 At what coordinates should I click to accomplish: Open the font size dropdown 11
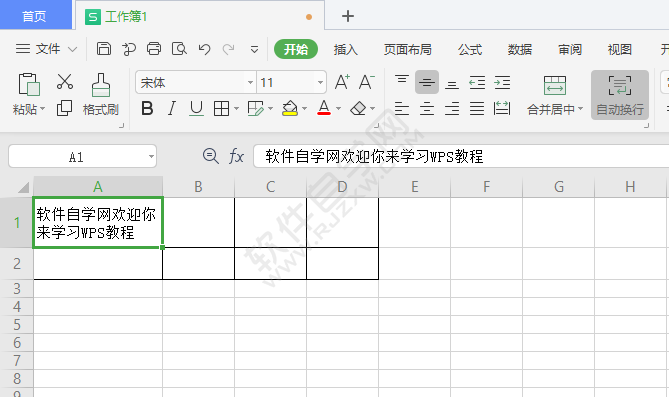[x=320, y=82]
